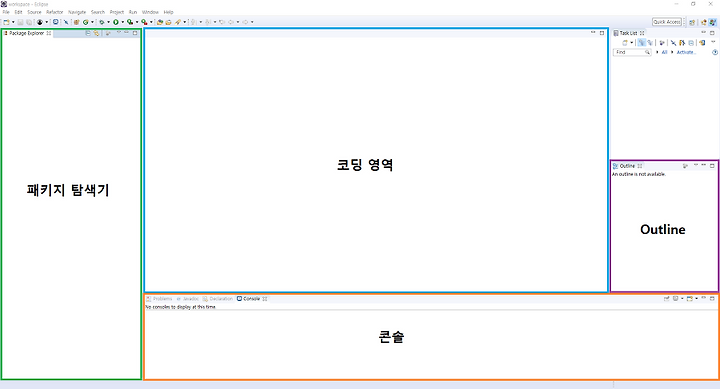Viewport: 720px width, 389px height.
Task: Open the Search menu
Action: tap(98, 12)
